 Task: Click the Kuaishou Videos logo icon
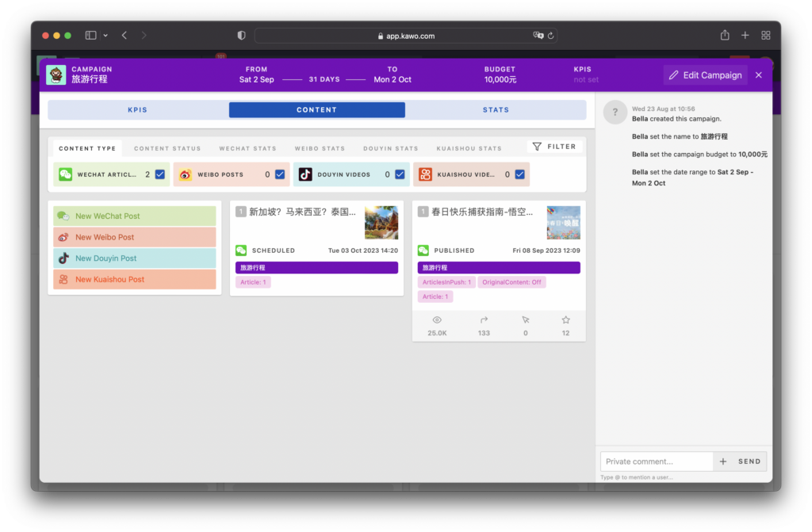tap(425, 174)
